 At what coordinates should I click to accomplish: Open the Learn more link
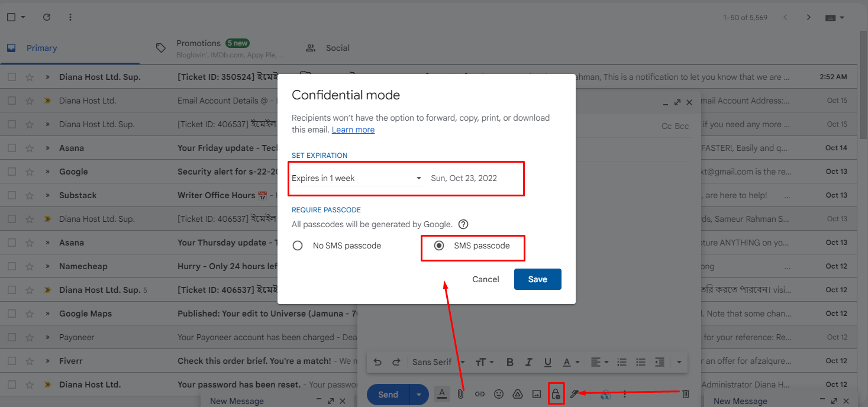click(353, 130)
